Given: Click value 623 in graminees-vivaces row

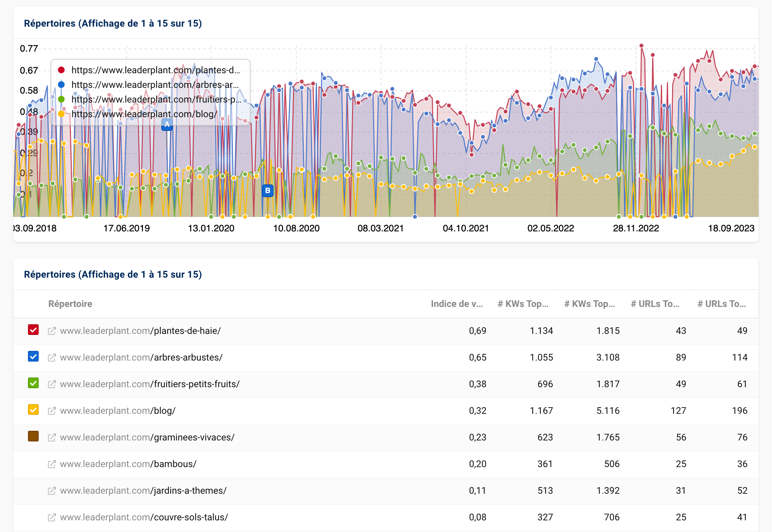Looking at the screenshot, I should point(545,438).
